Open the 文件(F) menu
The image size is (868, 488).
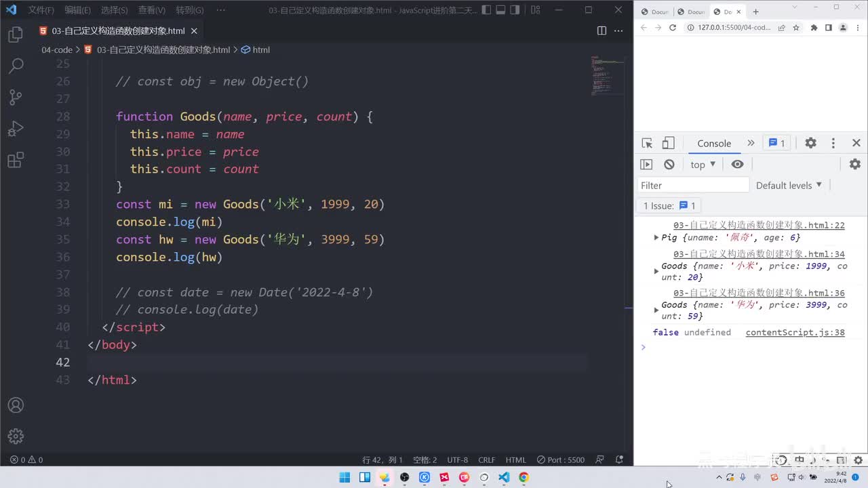pos(41,10)
